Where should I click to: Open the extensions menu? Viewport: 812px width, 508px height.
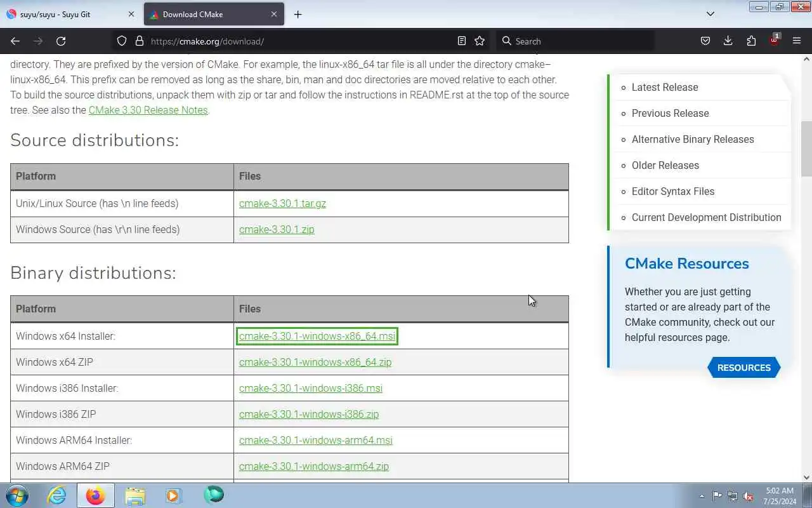pos(751,41)
